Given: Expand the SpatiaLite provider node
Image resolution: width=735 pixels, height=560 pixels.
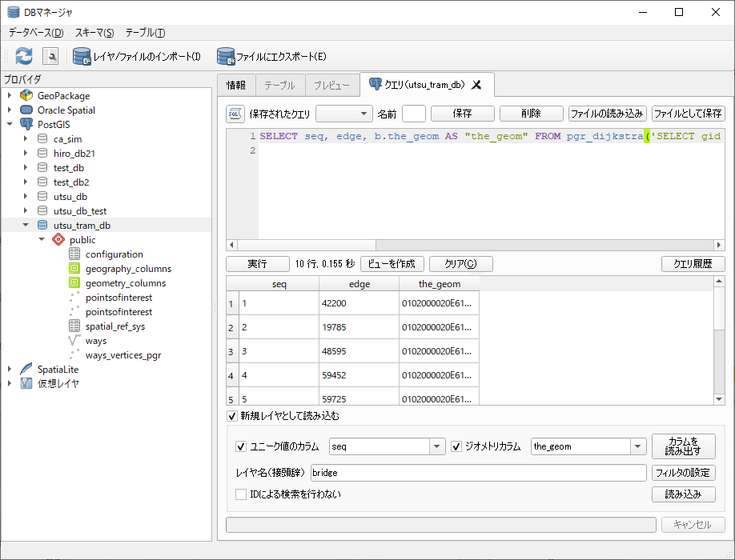Looking at the screenshot, I should click(x=10, y=369).
